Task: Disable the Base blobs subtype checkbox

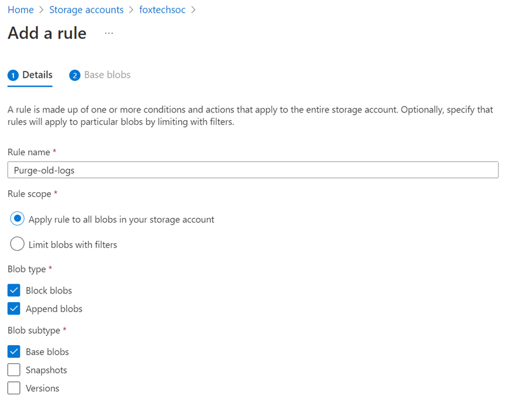Action: [13, 351]
